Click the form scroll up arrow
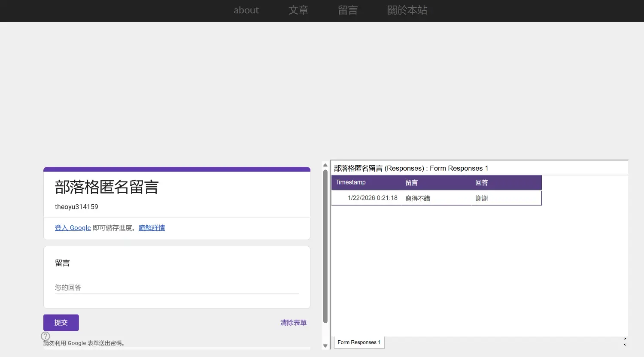This screenshot has height=357, width=644. pos(325,165)
